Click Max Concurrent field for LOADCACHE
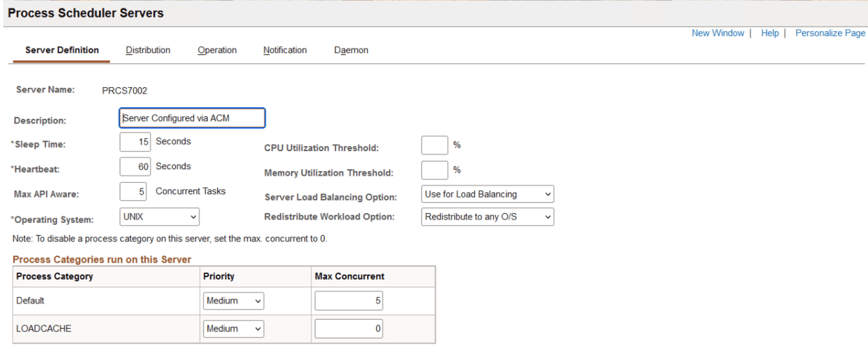 349,329
